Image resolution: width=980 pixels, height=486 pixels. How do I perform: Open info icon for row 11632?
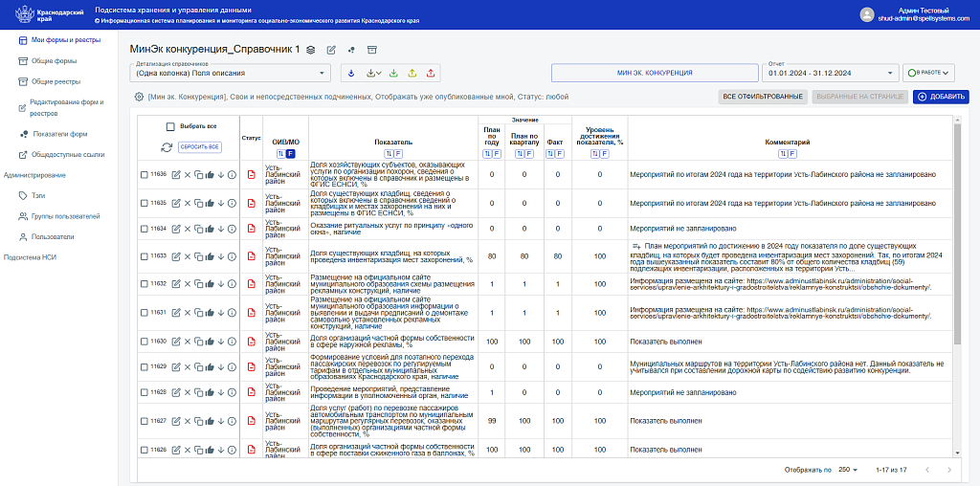(x=232, y=284)
